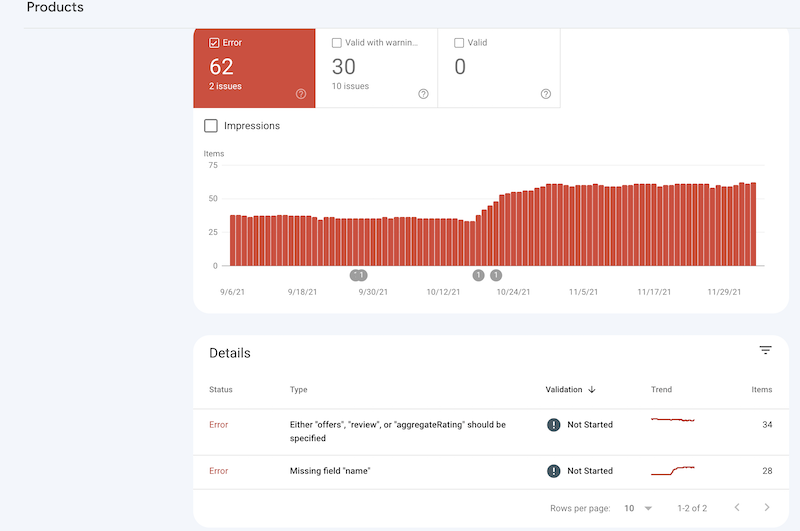Viewport: 800px width, 531px height.
Task: Click Not Started icon for missing name error
Action: click(x=553, y=471)
